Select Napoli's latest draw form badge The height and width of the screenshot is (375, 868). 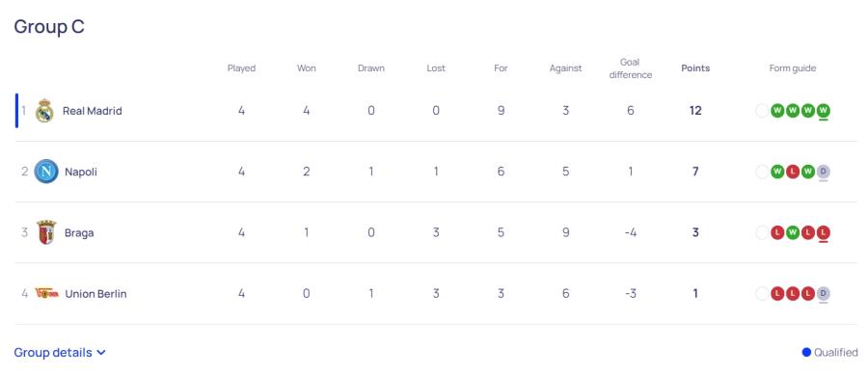pyautogui.click(x=824, y=172)
